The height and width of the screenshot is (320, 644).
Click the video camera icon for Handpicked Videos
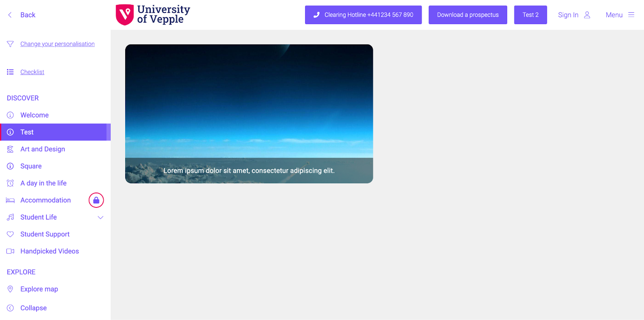point(10,251)
